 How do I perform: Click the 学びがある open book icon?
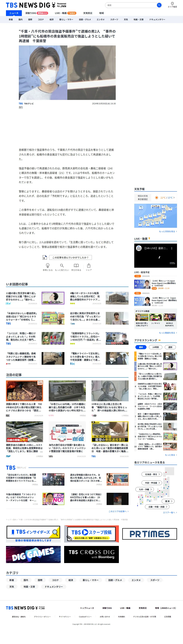[76, 266]
